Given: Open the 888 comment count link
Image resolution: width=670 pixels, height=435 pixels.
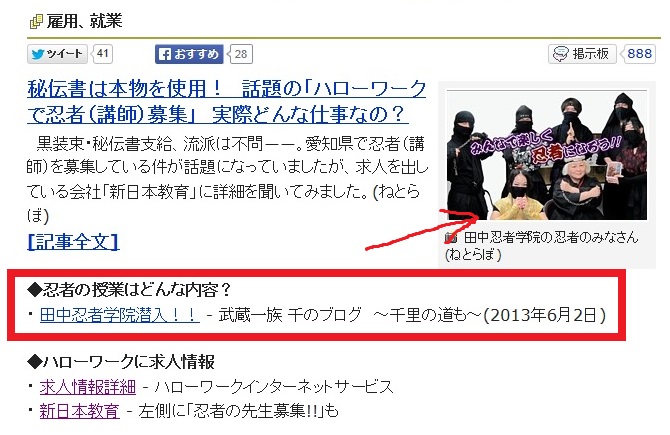Looking at the screenshot, I should [x=639, y=54].
